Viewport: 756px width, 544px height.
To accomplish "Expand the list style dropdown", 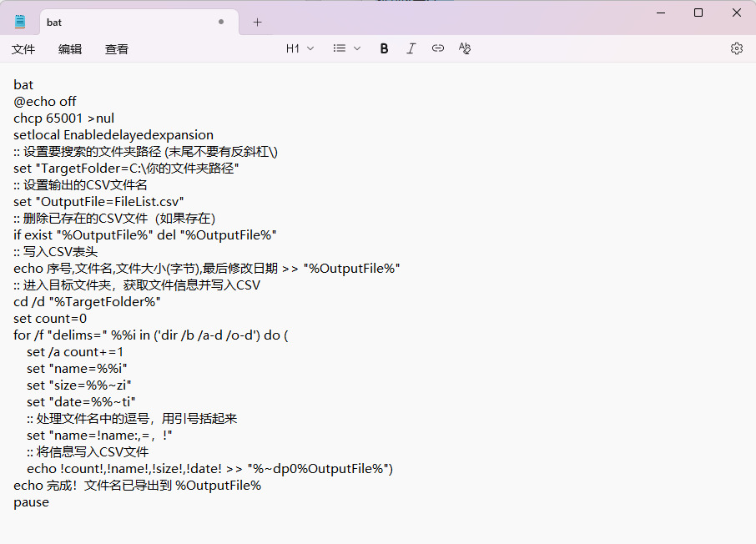I will [346, 48].
